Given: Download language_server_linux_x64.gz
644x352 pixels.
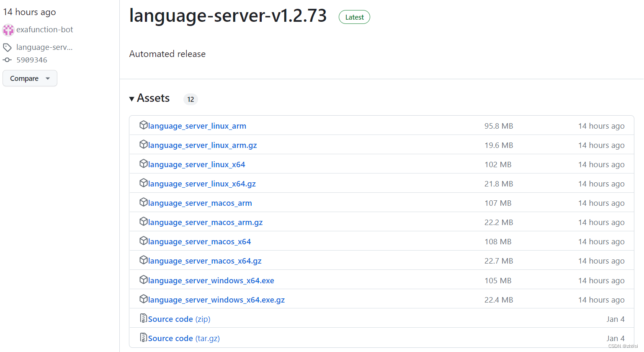Looking at the screenshot, I should (x=202, y=184).
